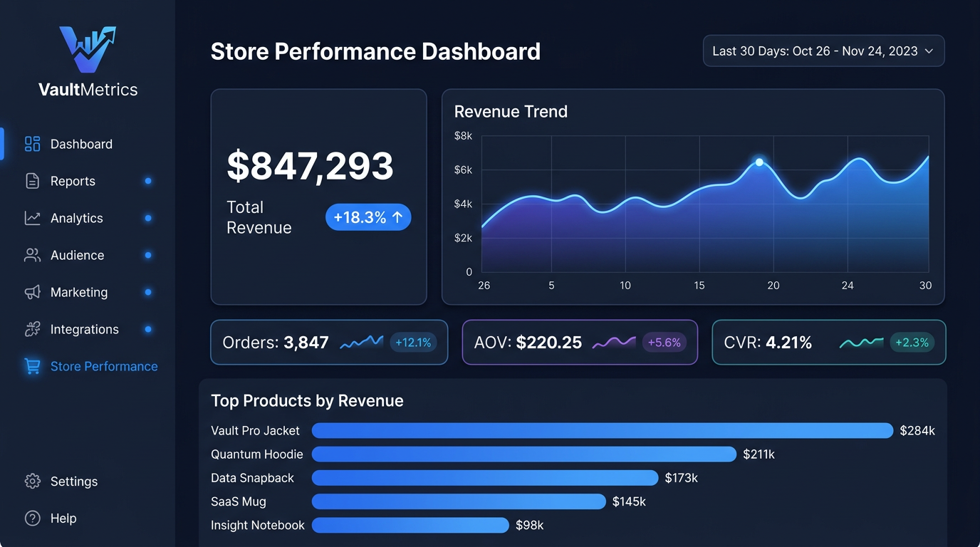Viewport: 980px width, 547px height.
Task: Navigate to the Dashboard menu item
Action: (81, 143)
